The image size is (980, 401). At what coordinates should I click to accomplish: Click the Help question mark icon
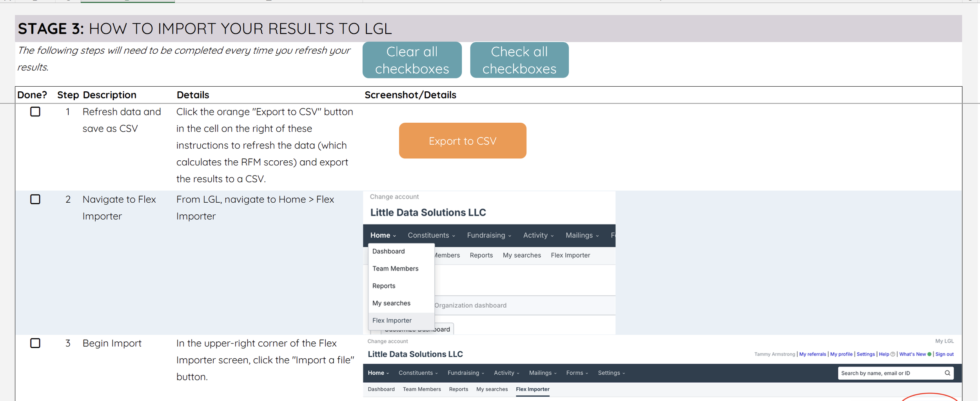pos(893,354)
